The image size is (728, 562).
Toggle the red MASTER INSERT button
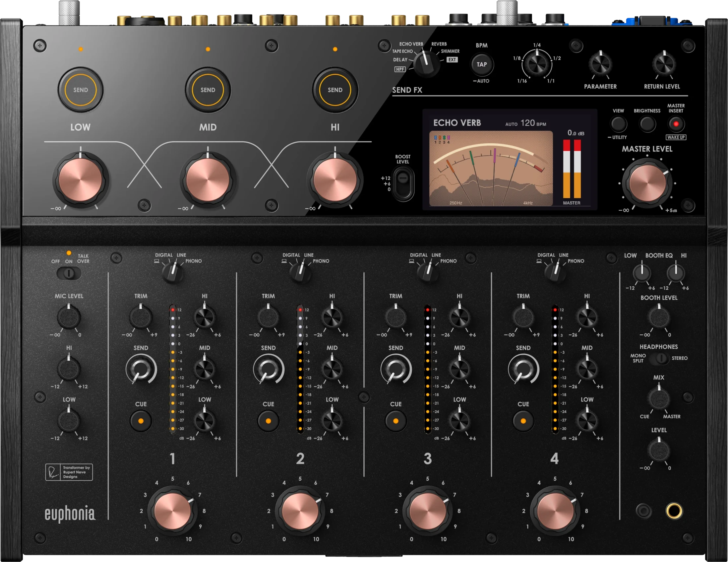click(x=676, y=124)
